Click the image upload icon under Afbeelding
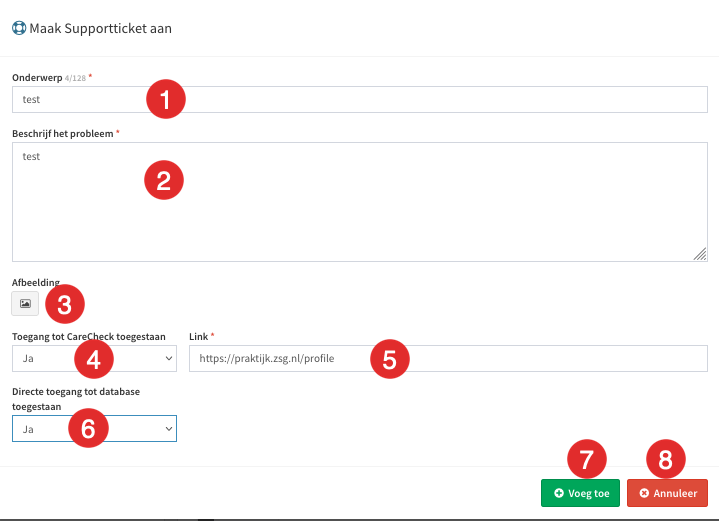The width and height of the screenshot is (719, 521). 25,304
